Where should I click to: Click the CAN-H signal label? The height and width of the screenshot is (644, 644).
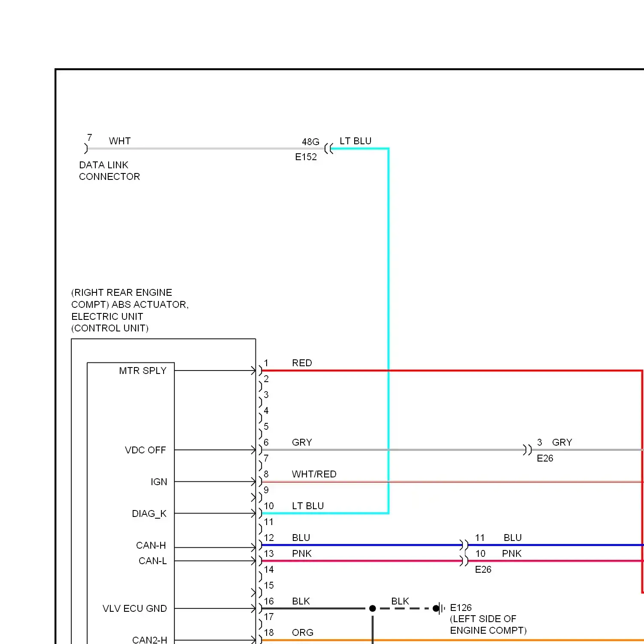tap(151, 545)
